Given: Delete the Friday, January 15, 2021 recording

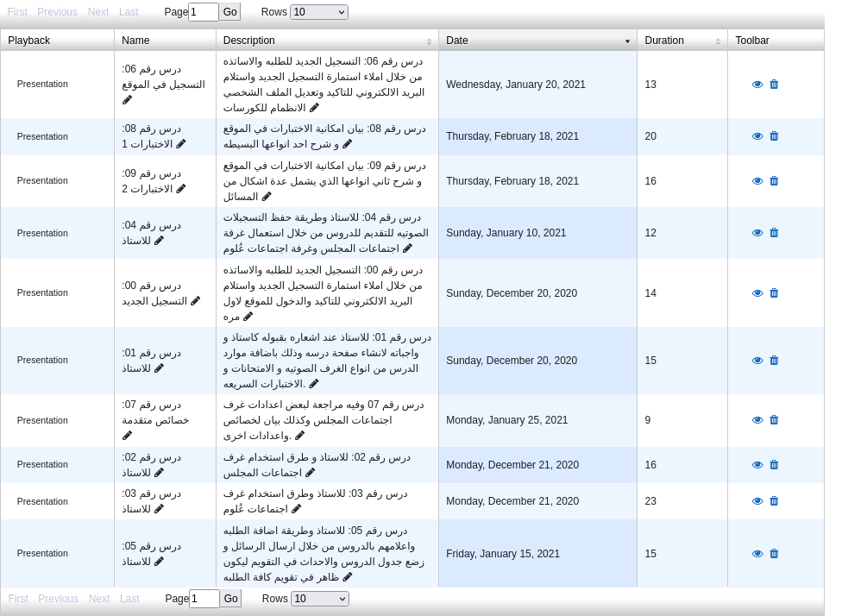Looking at the screenshot, I should 774,554.
